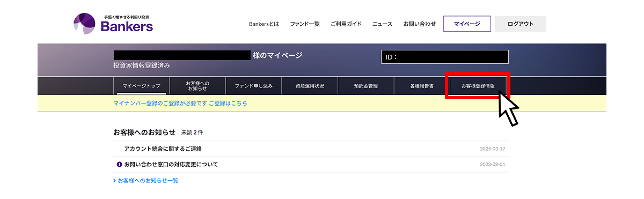Click the マイページ button
The width and height of the screenshot is (644, 199).
tap(467, 24)
